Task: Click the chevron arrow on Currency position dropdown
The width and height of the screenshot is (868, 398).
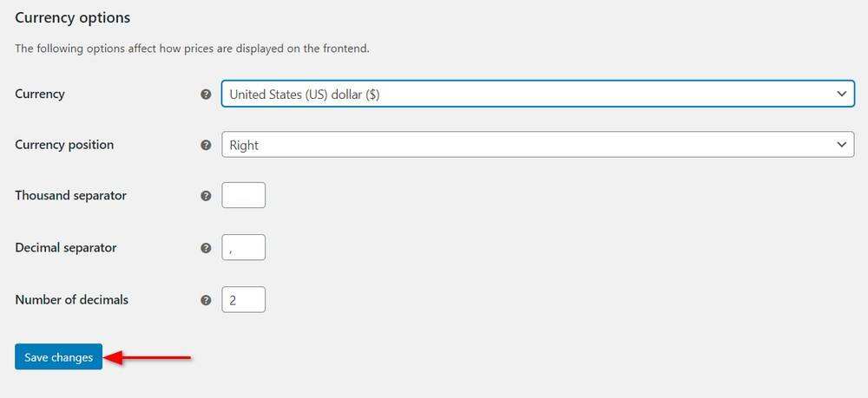Action: coord(840,145)
